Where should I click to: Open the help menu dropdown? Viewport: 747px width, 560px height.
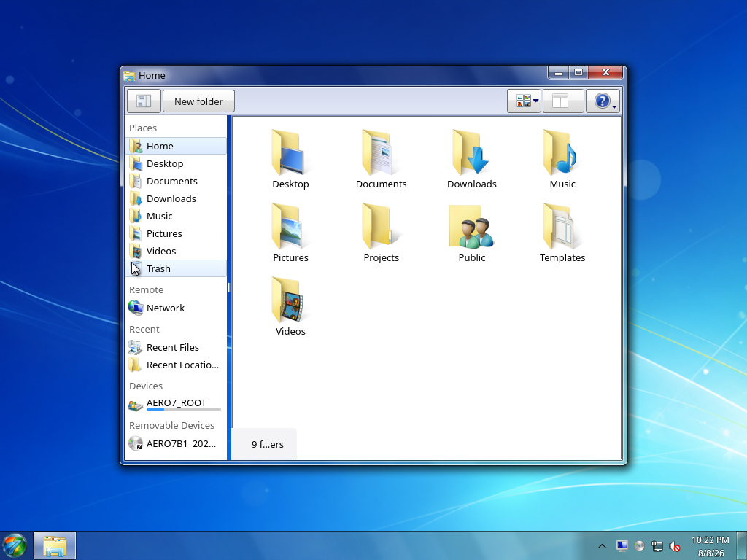[603, 101]
